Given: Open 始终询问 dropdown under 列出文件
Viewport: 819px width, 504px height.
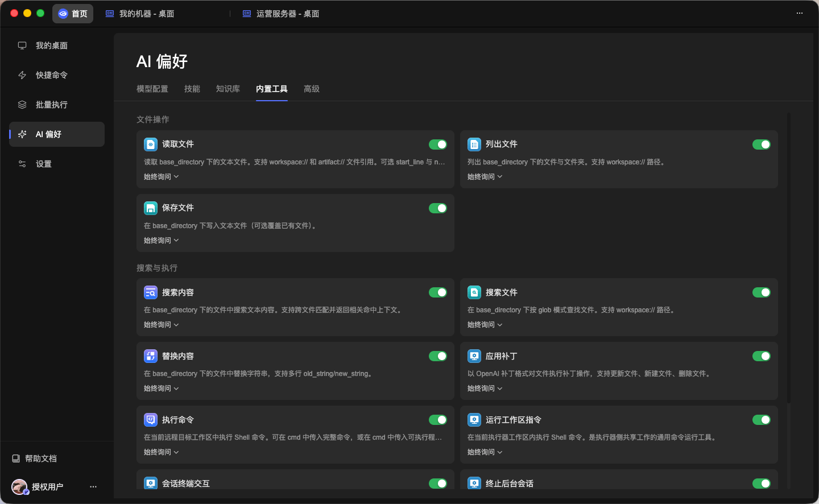Looking at the screenshot, I should pyautogui.click(x=485, y=177).
